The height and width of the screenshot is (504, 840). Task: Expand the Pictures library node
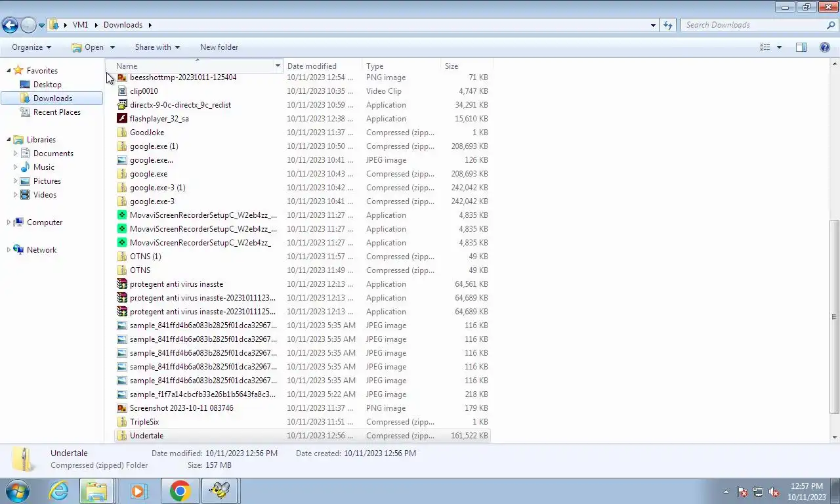15,181
